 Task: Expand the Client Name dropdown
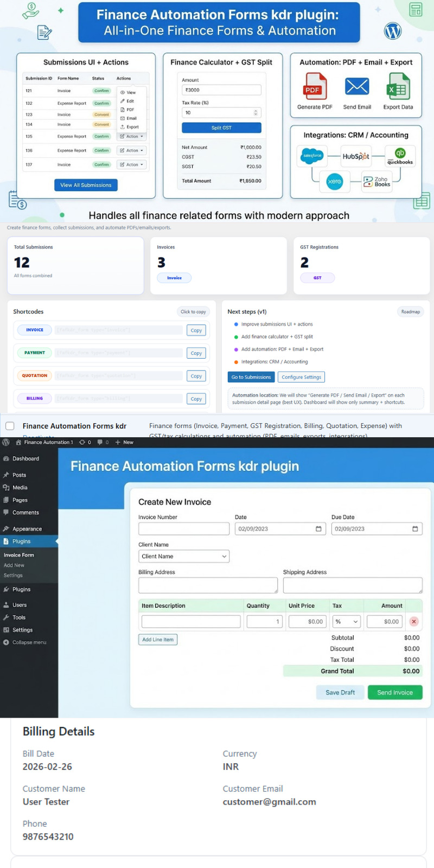click(x=184, y=556)
